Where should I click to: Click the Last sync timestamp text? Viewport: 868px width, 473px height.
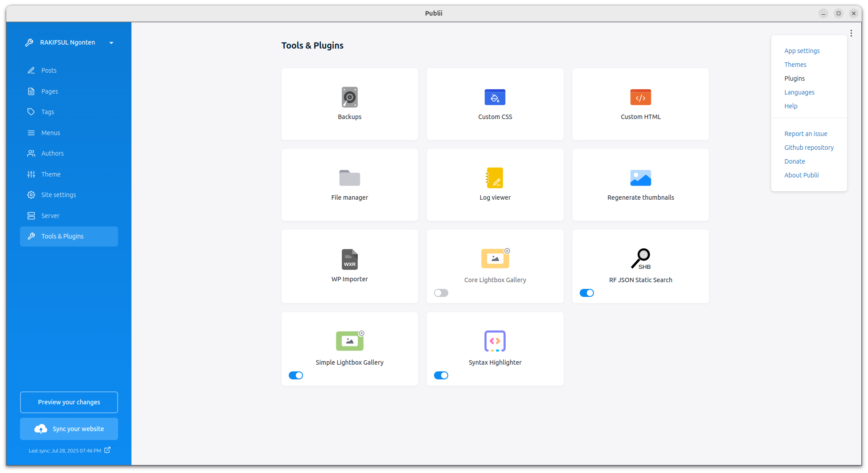pos(65,451)
